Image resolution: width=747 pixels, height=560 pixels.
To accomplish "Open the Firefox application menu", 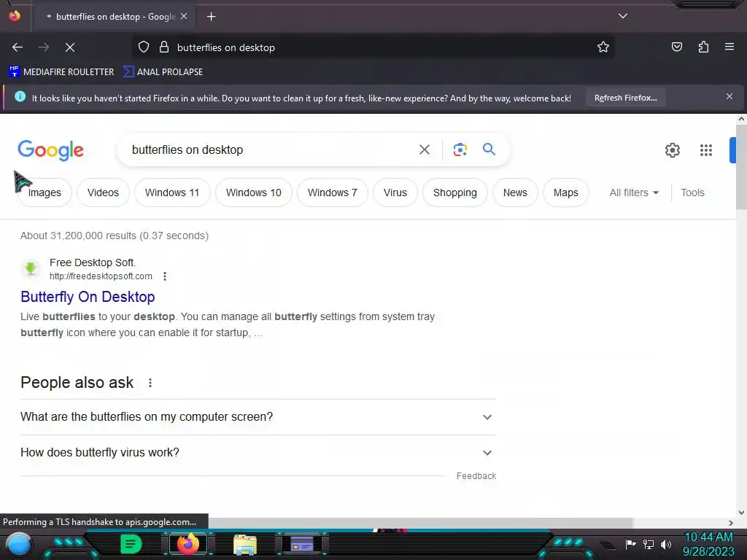I will 729,47.
